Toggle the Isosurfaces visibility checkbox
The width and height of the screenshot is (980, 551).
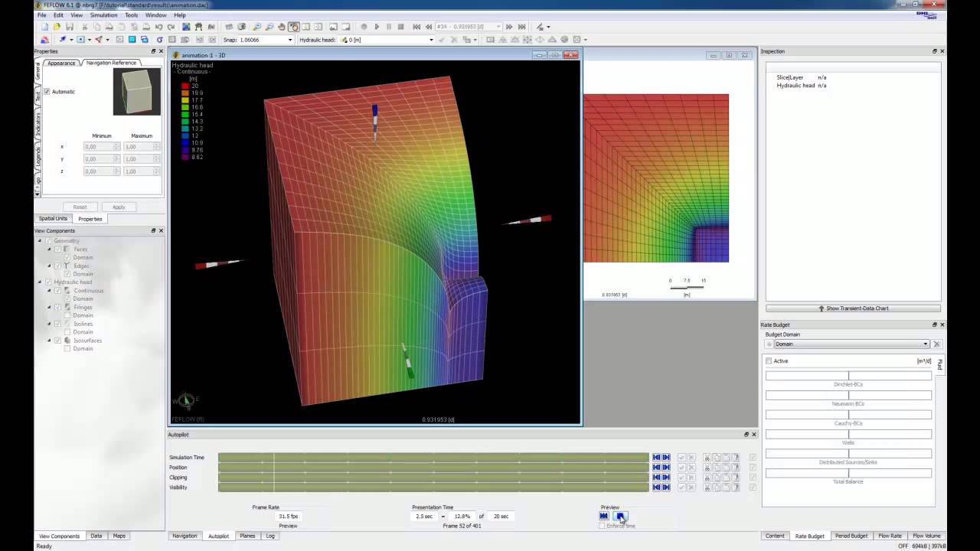57,341
